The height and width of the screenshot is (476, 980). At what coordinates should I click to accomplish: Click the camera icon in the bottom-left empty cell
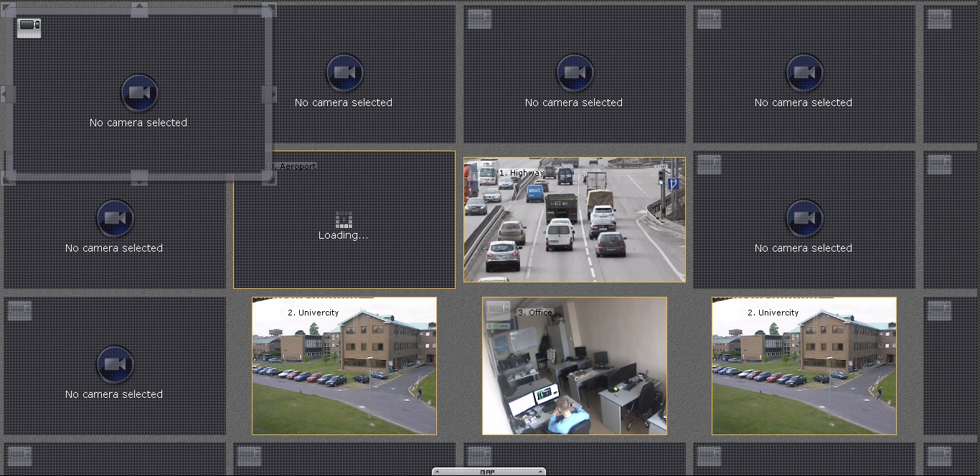click(x=115, y=364)
